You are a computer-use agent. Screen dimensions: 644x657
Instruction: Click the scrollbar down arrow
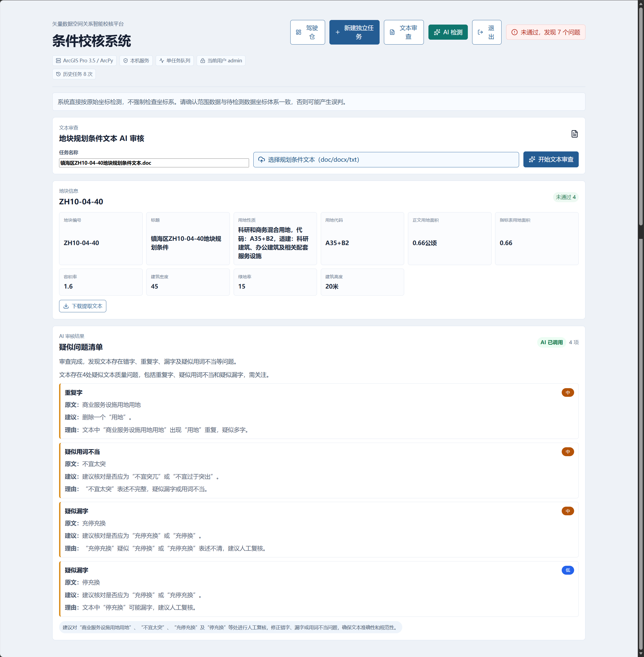640,653
